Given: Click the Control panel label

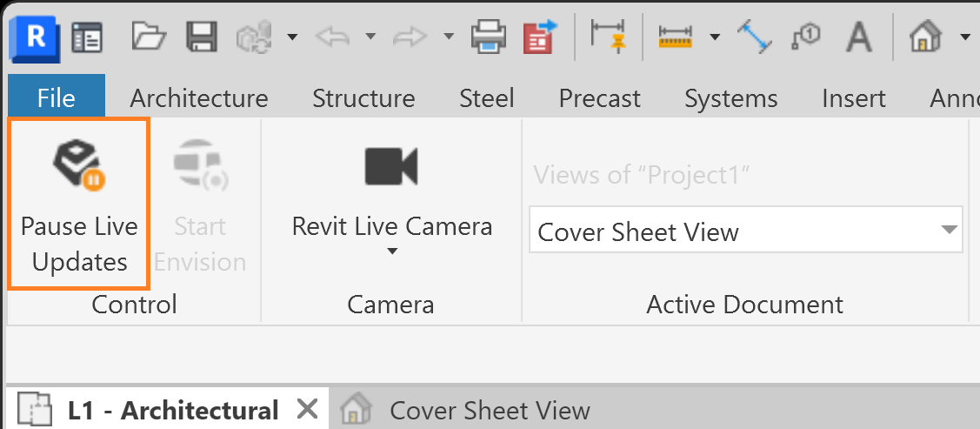Looking at the screenshot, I should click(134, 305).
